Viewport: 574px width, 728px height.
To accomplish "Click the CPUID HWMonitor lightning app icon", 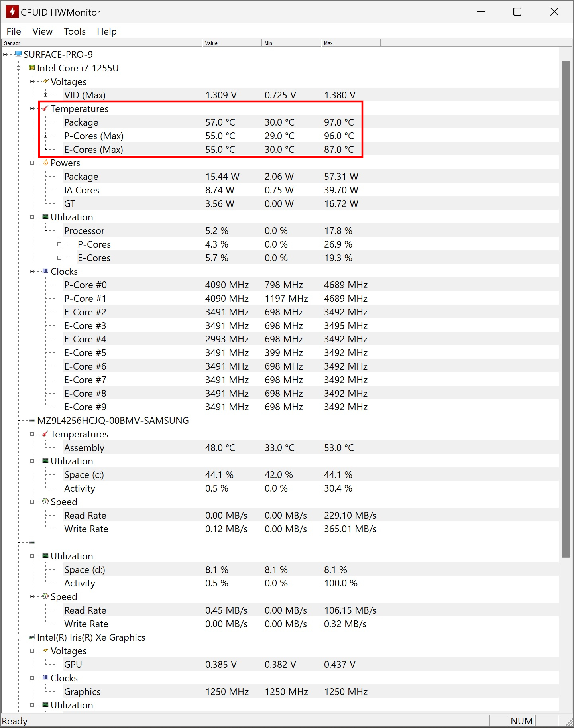I will (12, 12).
